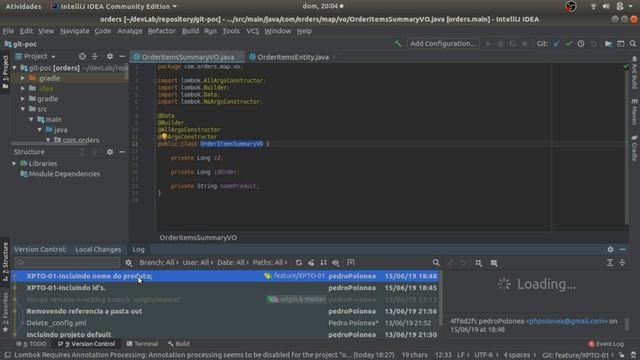
Task: Open the Date: All filter dropdown
Action: [233, 262]
